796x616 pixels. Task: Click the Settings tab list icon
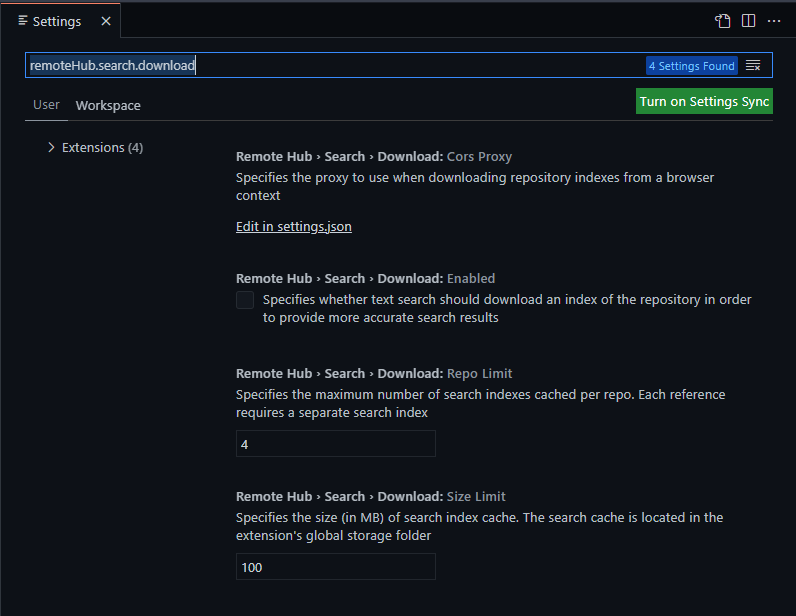(23, 20)
